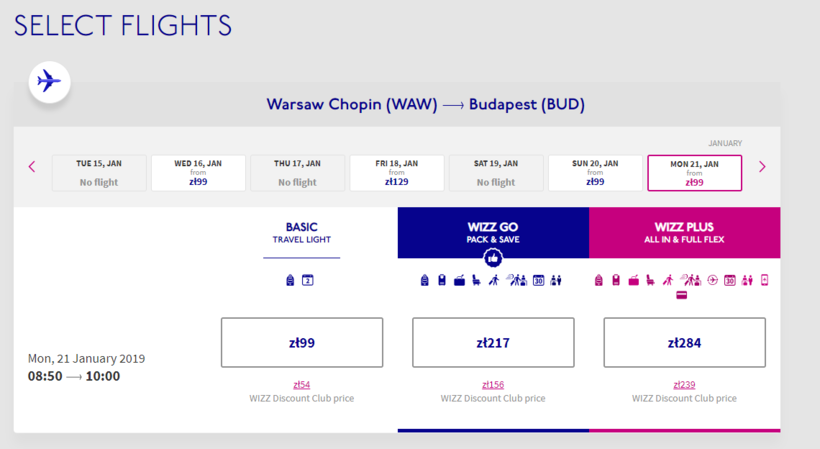Open the zł239 Discount Club price link
This screenshot has height=449, width=820.
(685, 385)
